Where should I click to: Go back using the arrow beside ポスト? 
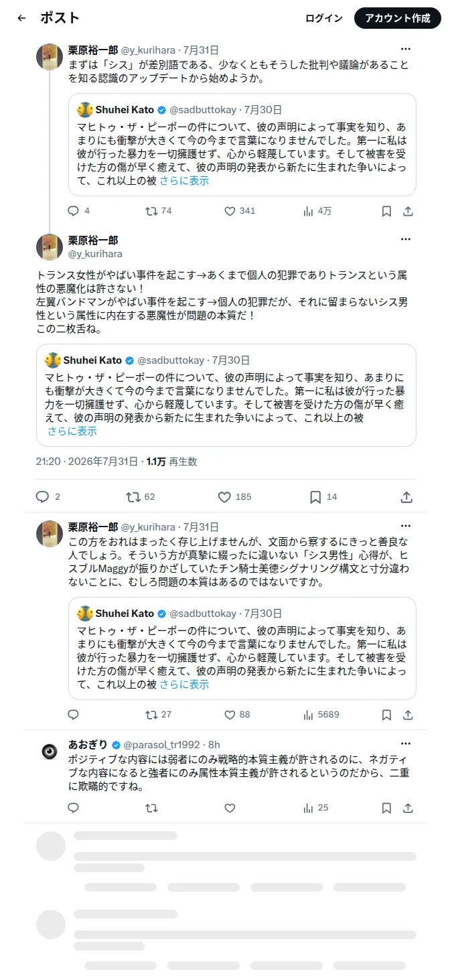[21, 19]
